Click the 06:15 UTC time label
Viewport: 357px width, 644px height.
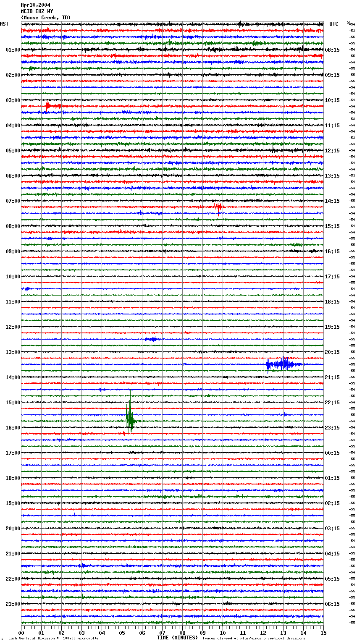pos(332,604)
